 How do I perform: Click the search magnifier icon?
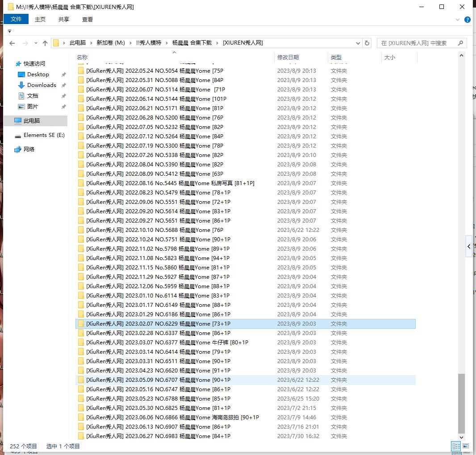460,43
